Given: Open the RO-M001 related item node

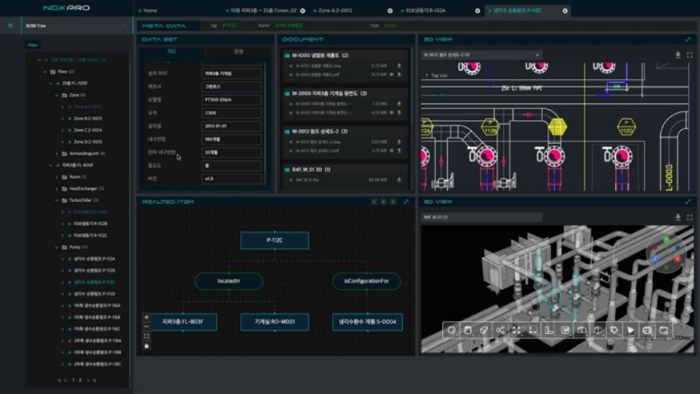Looking at the screenshot, I should coord(275,322).
